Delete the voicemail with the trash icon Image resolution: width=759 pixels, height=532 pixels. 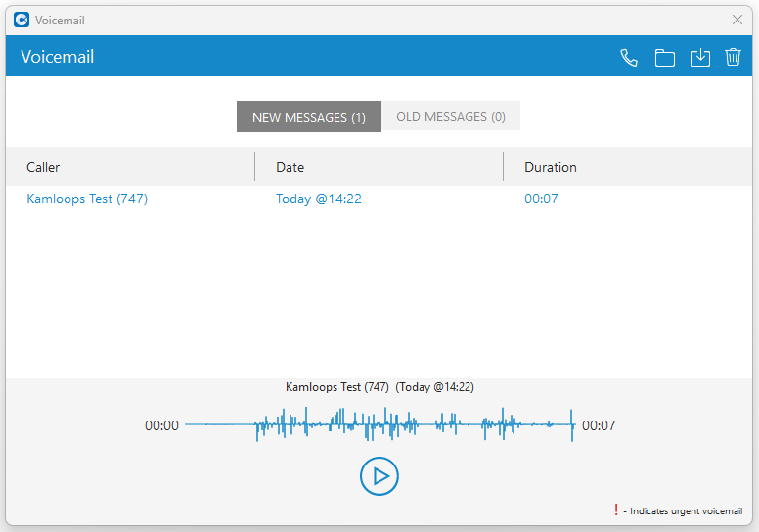733,58
